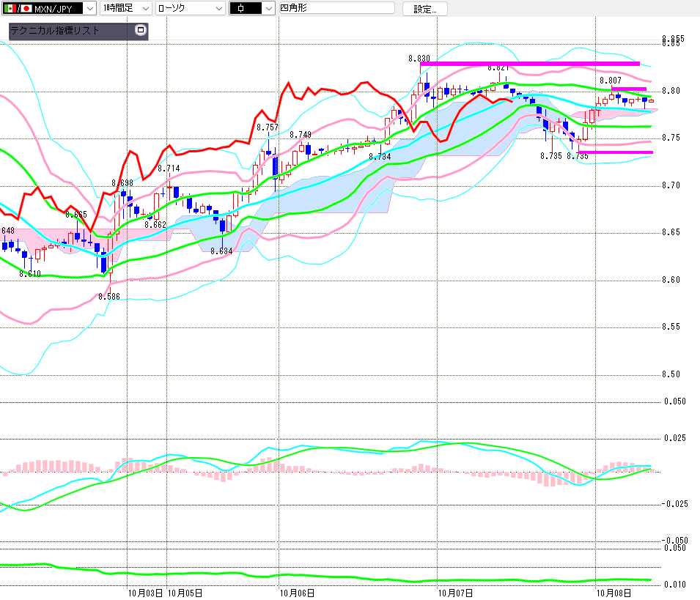Click the 8.830 high price label
Viewport: 700px width, 600px height.
click(x=419, y=59)
